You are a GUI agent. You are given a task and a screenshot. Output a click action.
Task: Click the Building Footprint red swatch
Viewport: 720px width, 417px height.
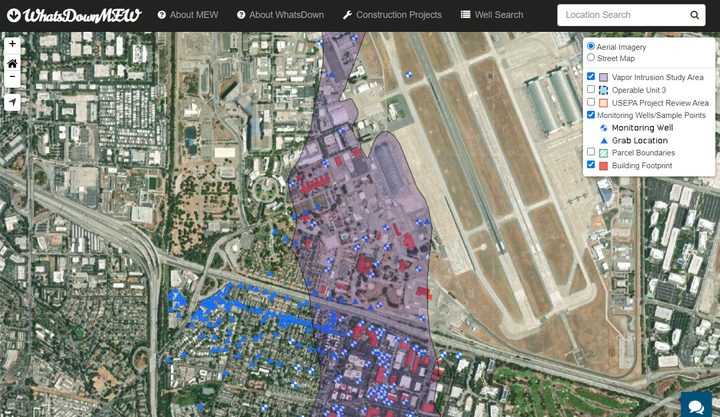tap(603, 166)
